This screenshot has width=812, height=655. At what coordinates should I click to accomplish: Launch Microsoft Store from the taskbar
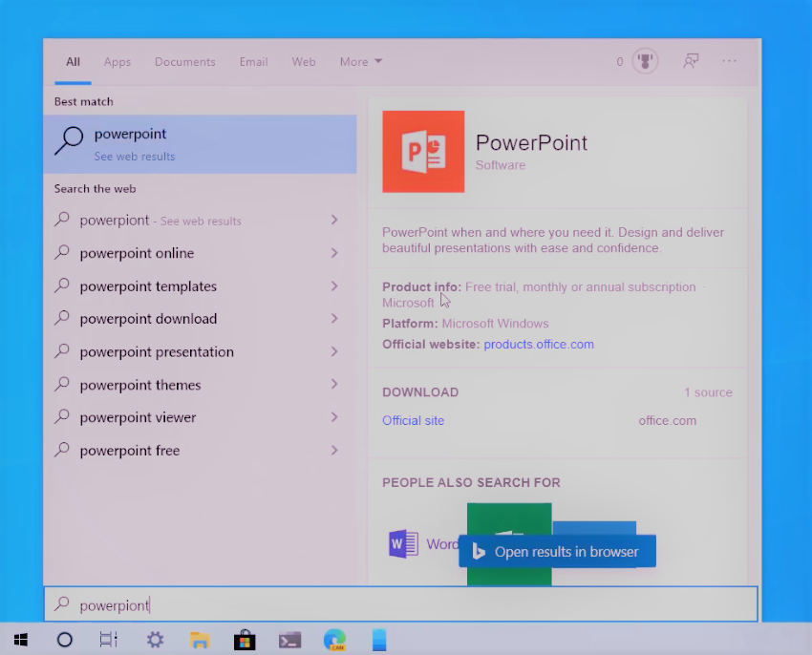coord(245,640)
